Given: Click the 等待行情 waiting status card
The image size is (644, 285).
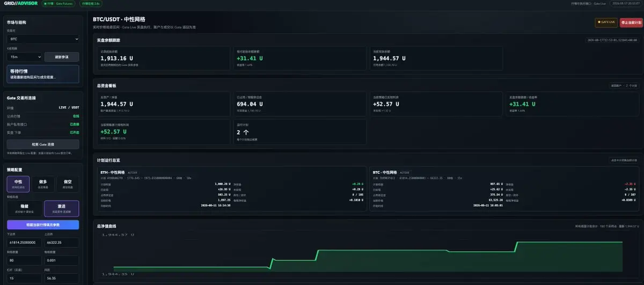Looking at the screenshot, I should (x=43, y=74).
